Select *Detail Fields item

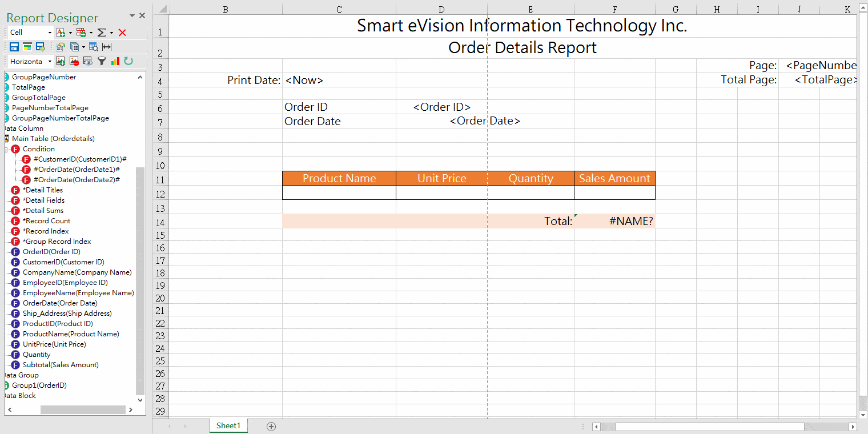43,200
